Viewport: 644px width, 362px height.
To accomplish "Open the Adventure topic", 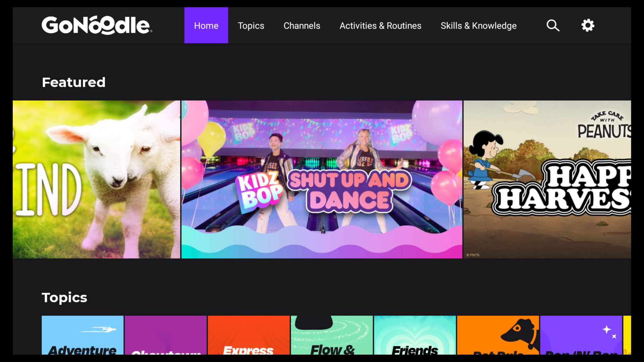I will coord(82,339).
